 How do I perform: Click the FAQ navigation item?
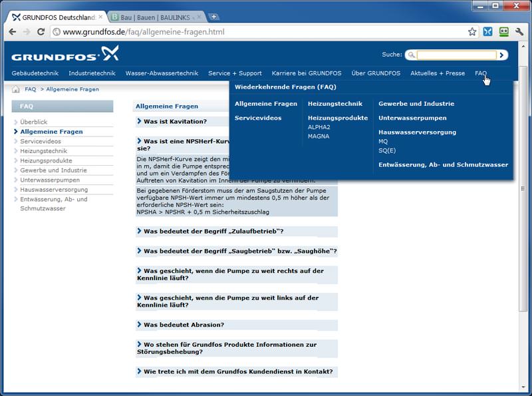tap(481, 73)
